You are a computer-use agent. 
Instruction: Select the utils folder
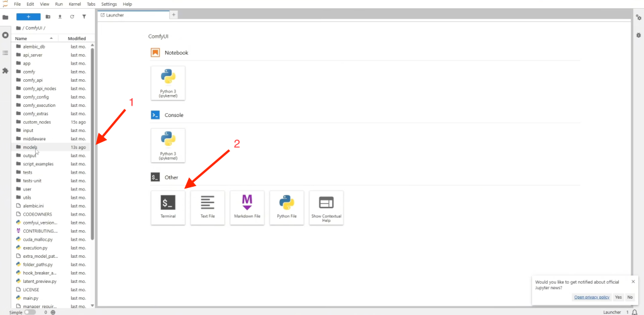tap(51, 197)
